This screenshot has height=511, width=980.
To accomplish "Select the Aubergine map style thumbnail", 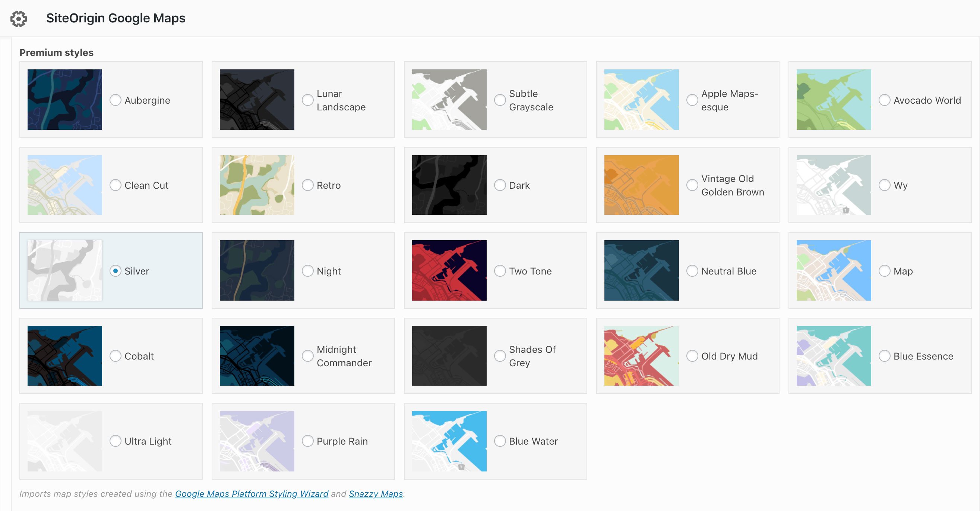I will [x=65, y=99].
